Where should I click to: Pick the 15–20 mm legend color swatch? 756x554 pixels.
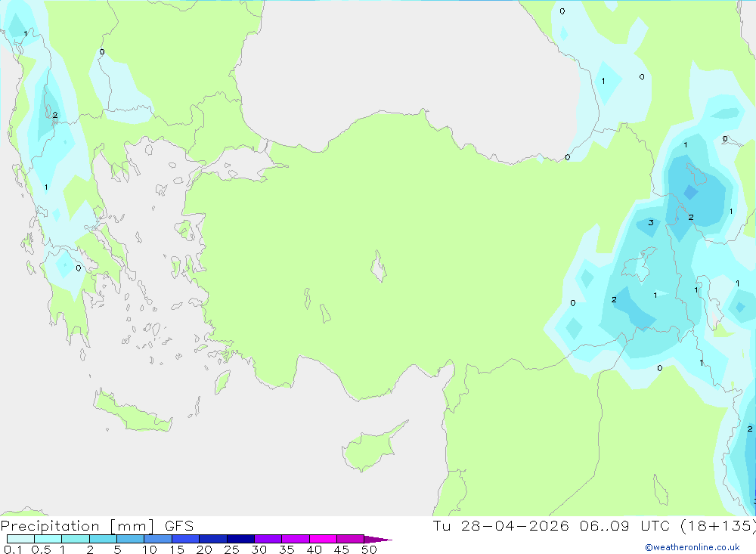tap(186, 539)
